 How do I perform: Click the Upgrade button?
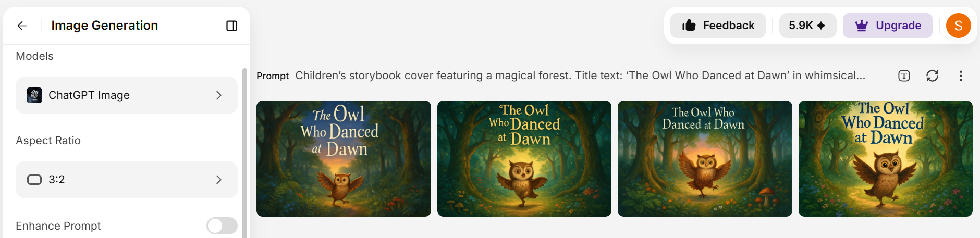click(887, 26)
